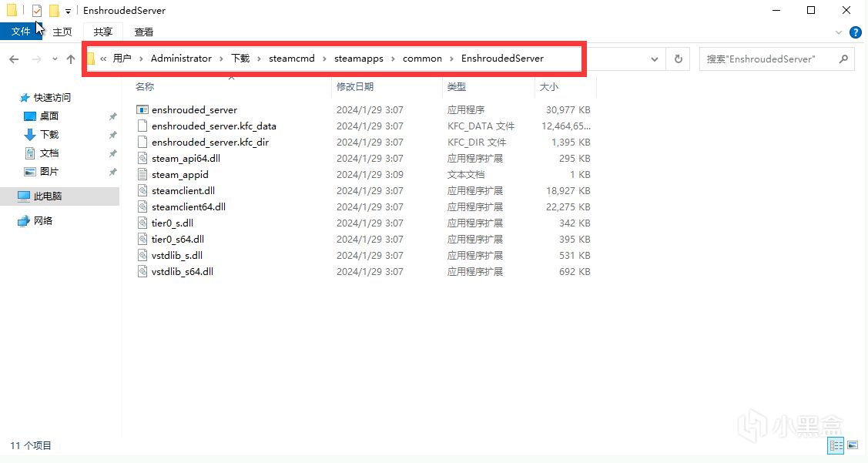Open the address bar history dropdown

(x=655, y=59)
